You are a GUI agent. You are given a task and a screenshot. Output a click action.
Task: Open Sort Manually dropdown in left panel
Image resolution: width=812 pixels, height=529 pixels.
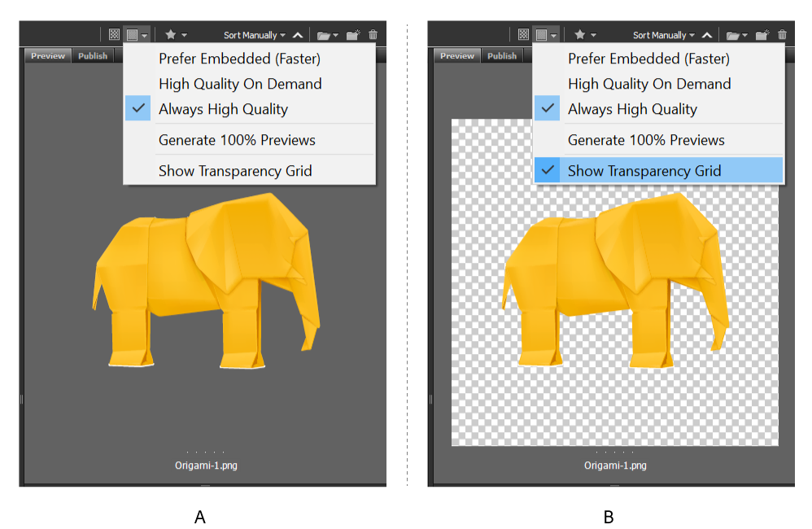coord(254,35)
